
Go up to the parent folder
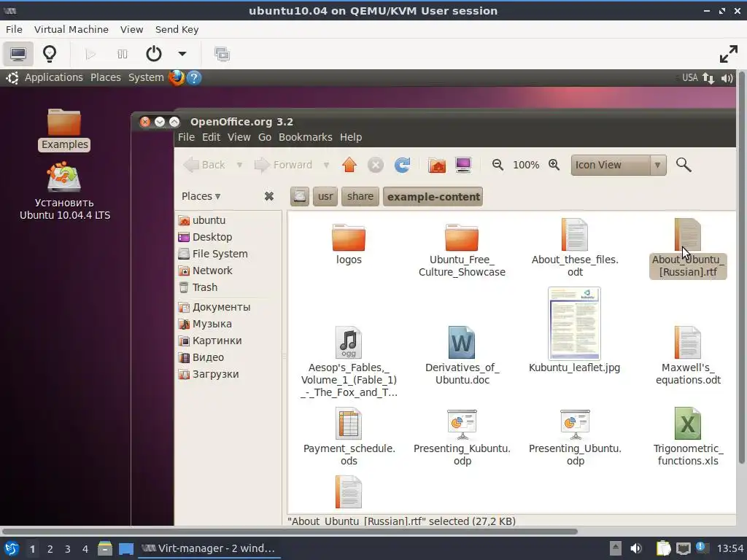click(x=349, y=165)
